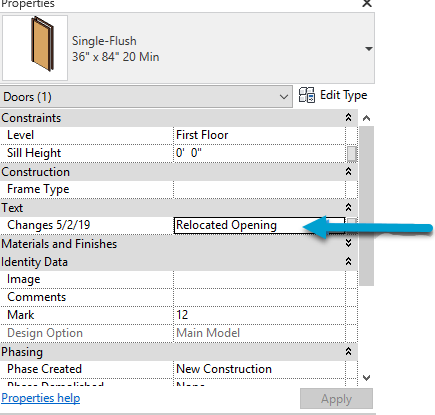The image size is (435, 415).
Task: Collapse the Constraints section
Action: [348, 117]
